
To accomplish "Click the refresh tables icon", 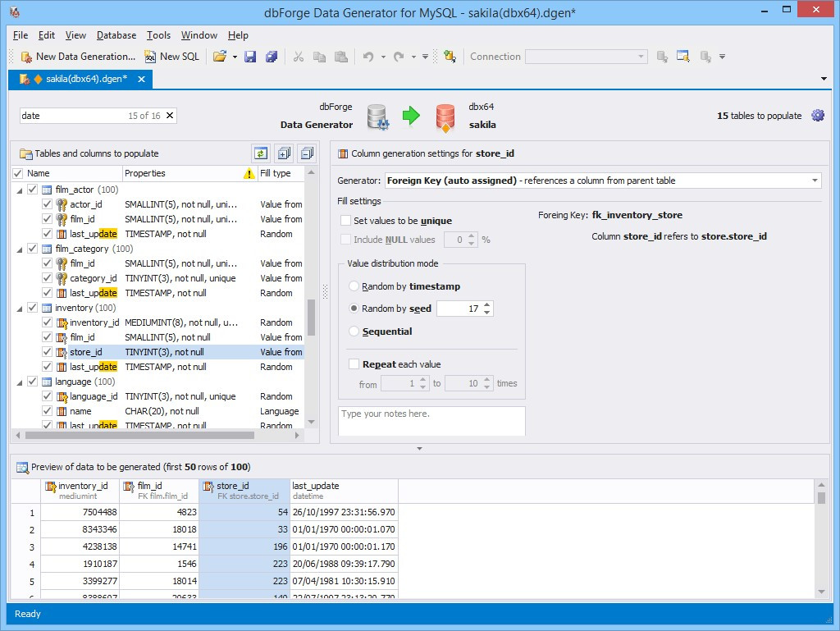I will click(261, 153).
